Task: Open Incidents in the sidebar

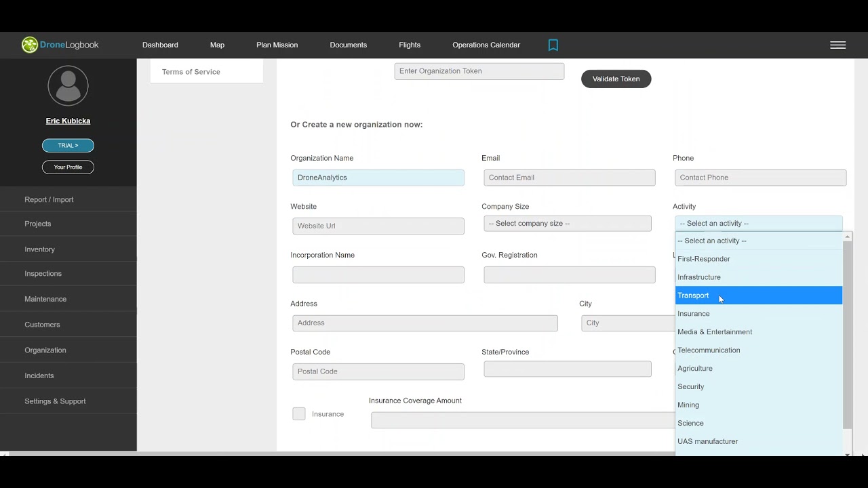Action: coord(68,375)
